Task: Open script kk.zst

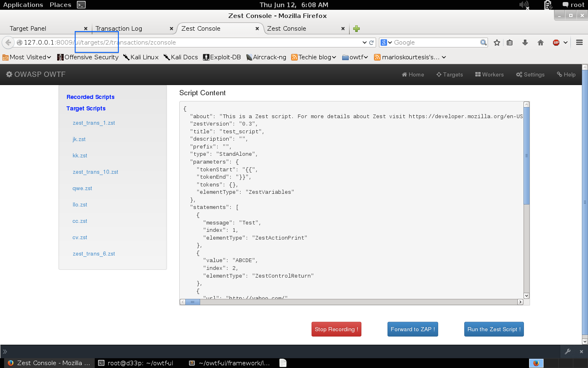Action: click(80, 155)
